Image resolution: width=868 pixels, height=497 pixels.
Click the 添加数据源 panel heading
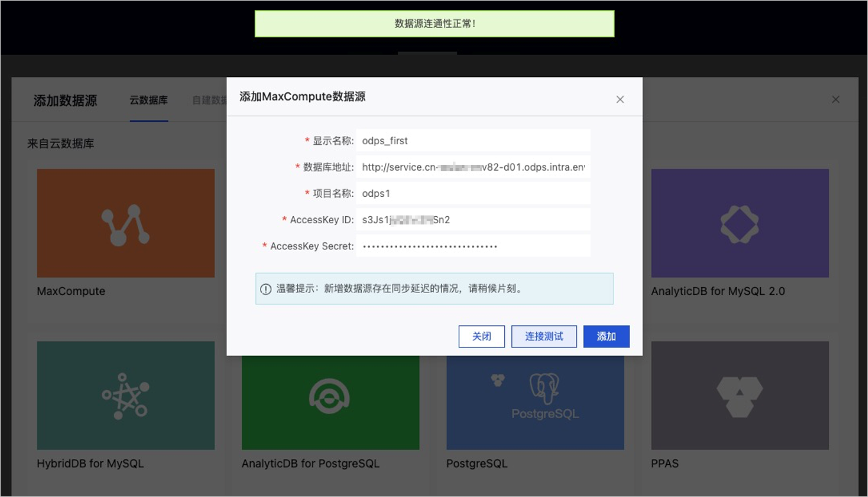click(65, 100)
